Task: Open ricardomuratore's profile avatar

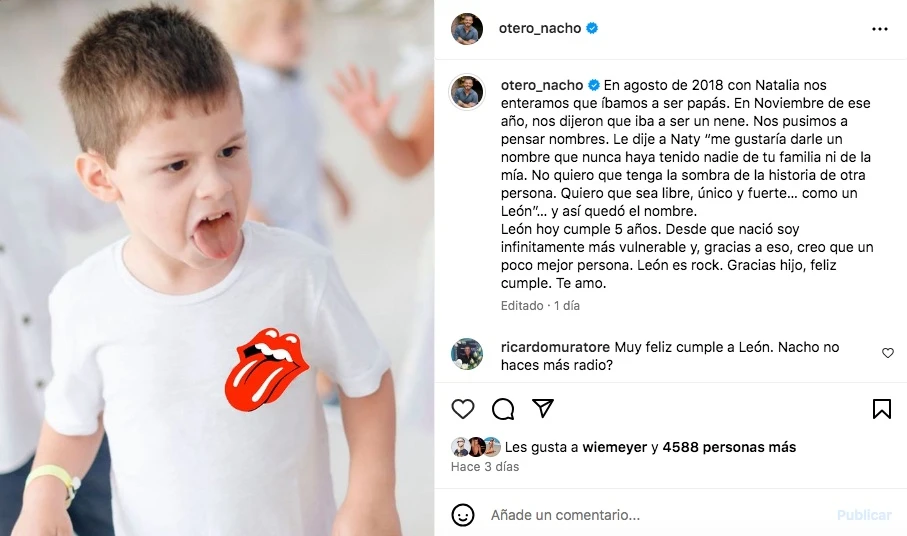Action: click(x=467, y=353)
